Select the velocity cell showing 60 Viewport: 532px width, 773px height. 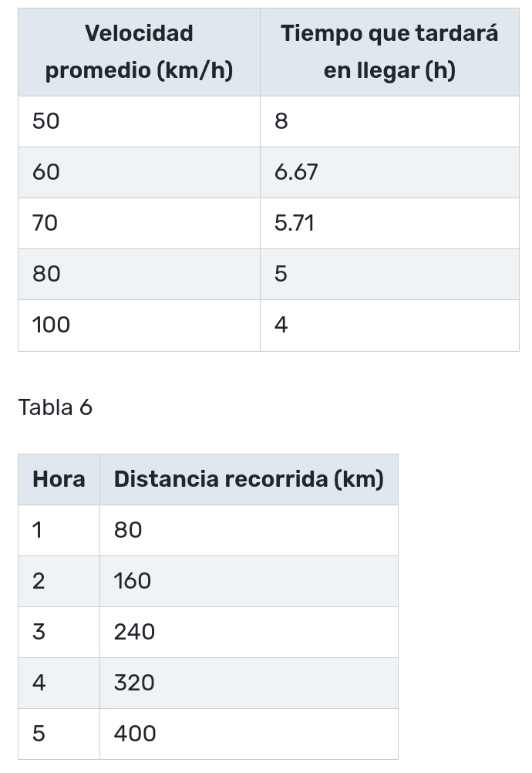46,172
